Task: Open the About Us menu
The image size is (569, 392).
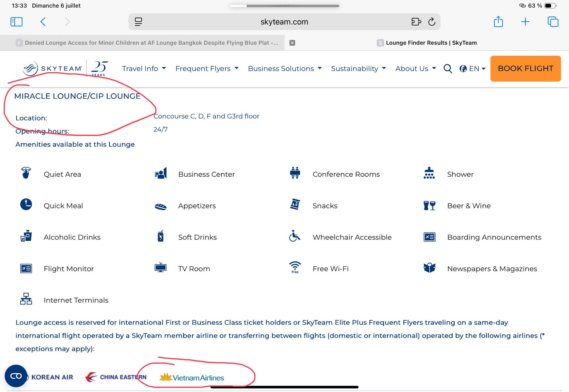Action: pyautogui.click(x=415, y=69)
